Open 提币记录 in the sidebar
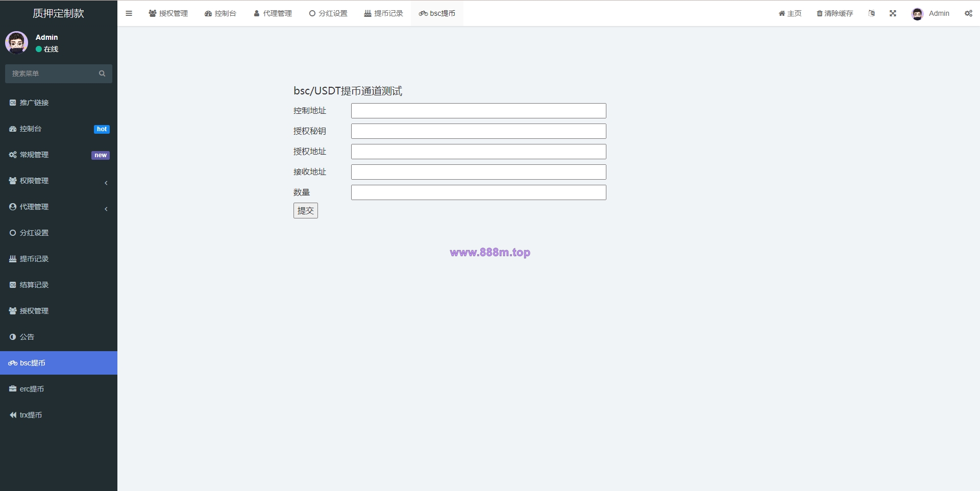The width and height of the screenshot is (980, 491). coord(59,259)
